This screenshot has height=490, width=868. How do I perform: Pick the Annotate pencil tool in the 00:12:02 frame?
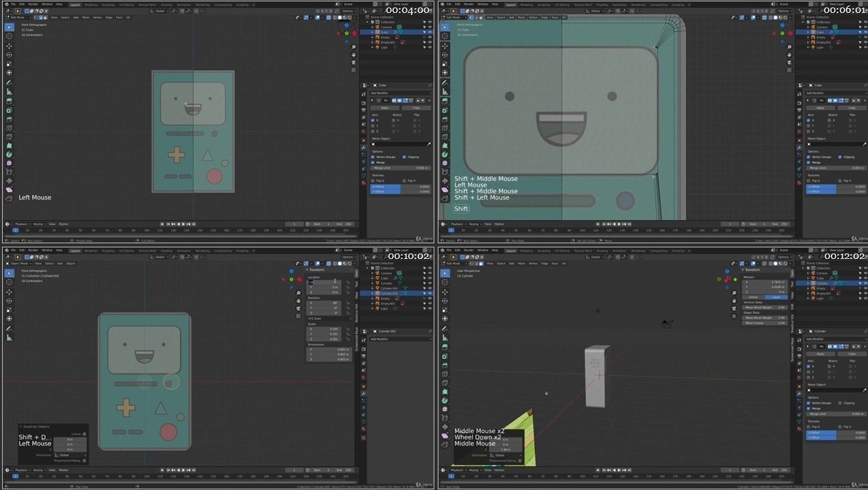click(444, 328)
